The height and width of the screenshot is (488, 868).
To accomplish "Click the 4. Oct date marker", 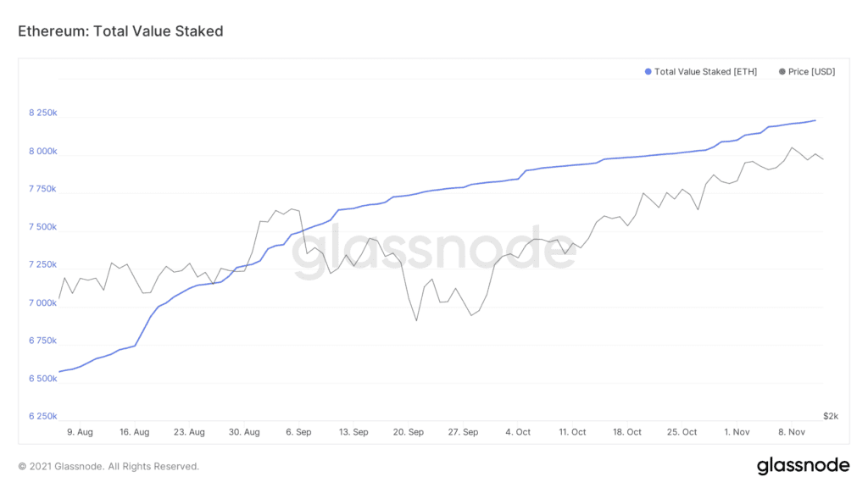I will coord(517,432).
